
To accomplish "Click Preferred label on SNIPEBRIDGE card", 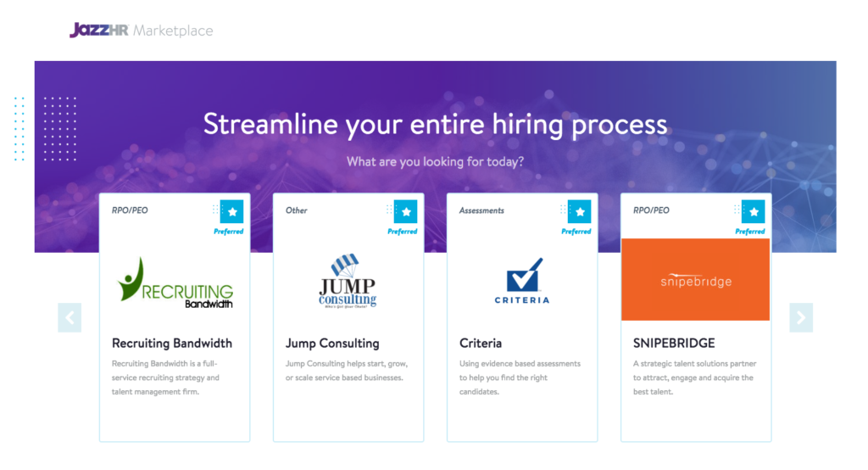I will point(750,231).
